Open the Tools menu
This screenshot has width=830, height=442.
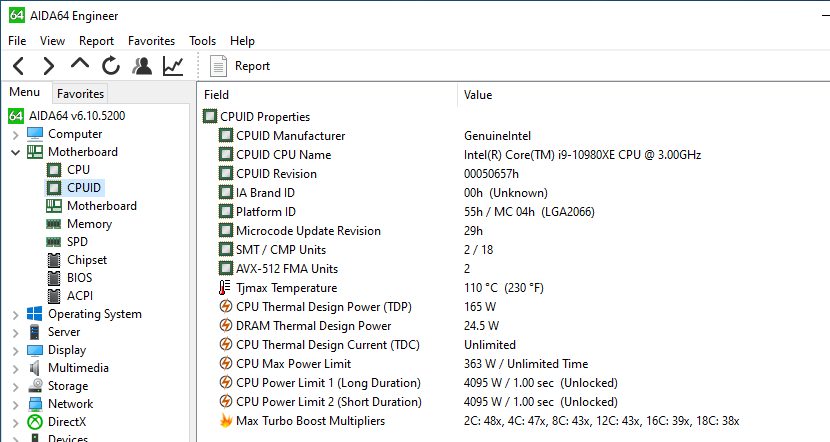click(x=202, y=41)
